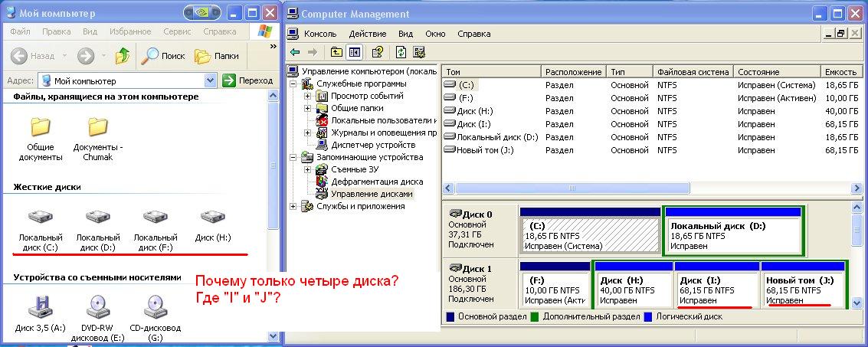868x347 pixels.
Task: Click the Дополнительный раздел legend green swatch
Action: pyautogui.click(x=536, y=317)
